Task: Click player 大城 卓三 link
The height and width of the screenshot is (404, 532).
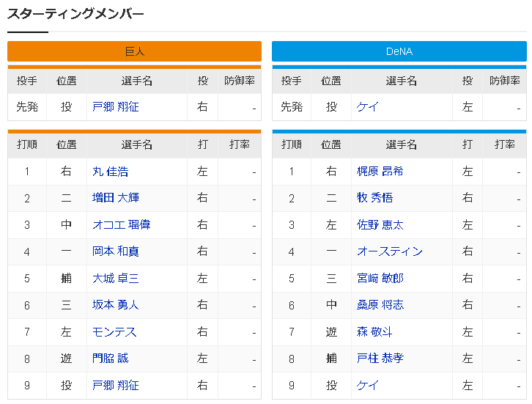Action: [x=115, y=278]
